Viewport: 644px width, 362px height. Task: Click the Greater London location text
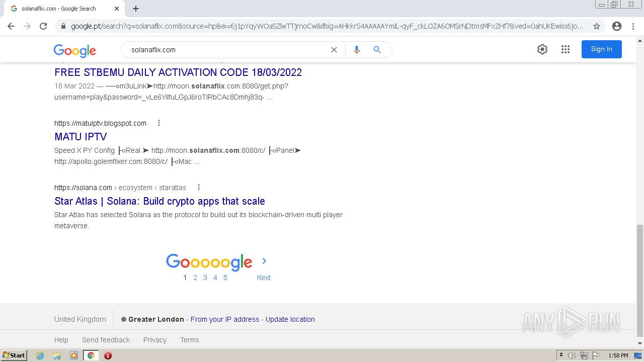click(156, 319)
